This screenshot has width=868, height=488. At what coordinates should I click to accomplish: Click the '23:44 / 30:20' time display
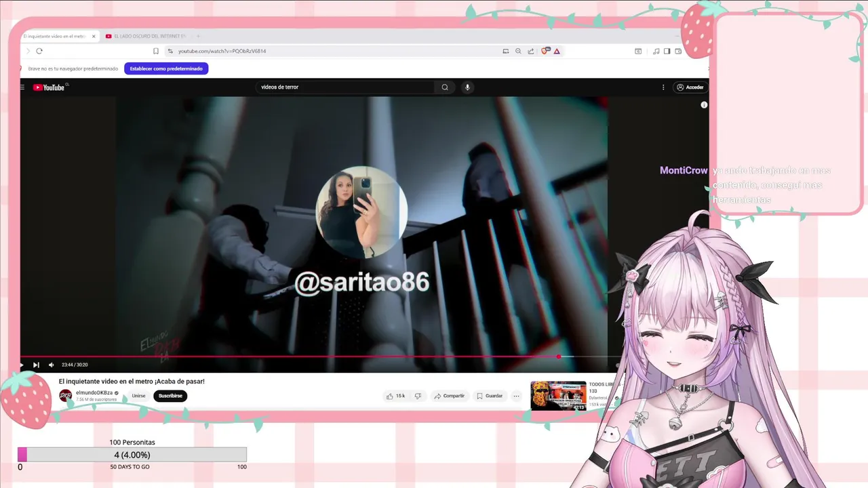click(75, 365)
